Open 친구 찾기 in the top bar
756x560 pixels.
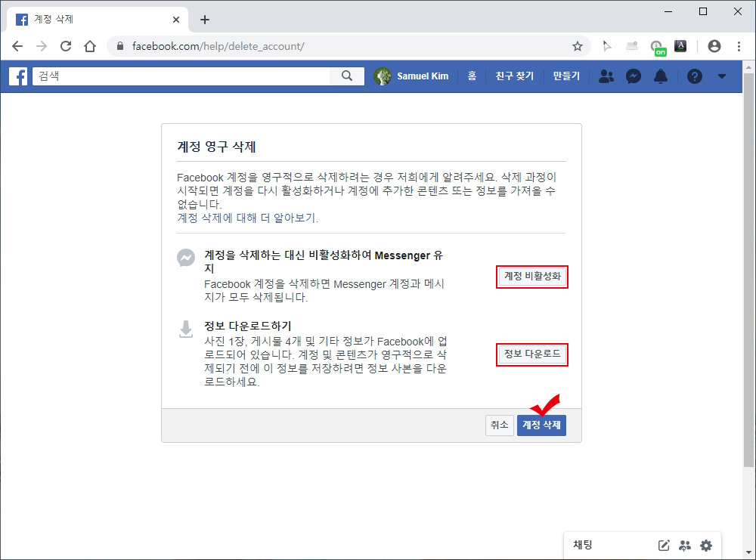(x=514, y=76)
